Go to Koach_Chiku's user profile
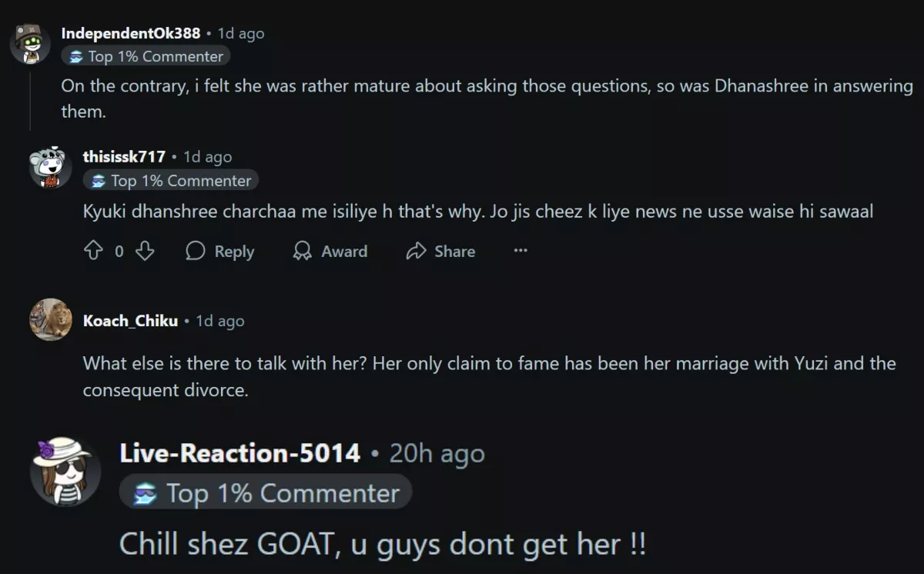Screen dimensions: 924x574 pos(130,321)
